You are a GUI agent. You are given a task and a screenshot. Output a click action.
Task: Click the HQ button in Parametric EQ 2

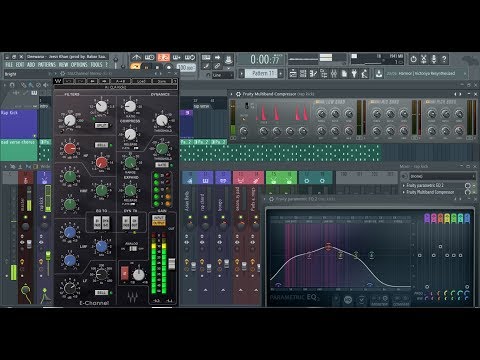(x=348, y=300)
